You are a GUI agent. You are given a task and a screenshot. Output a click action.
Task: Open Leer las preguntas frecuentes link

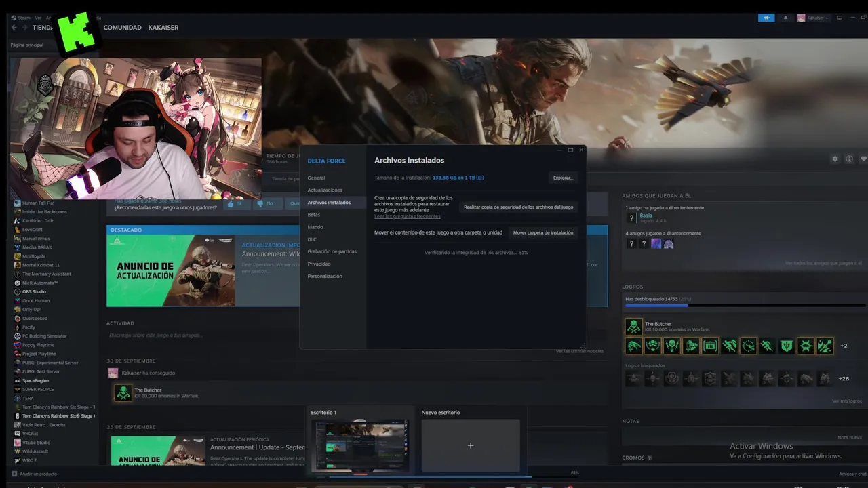pos(407,216)
